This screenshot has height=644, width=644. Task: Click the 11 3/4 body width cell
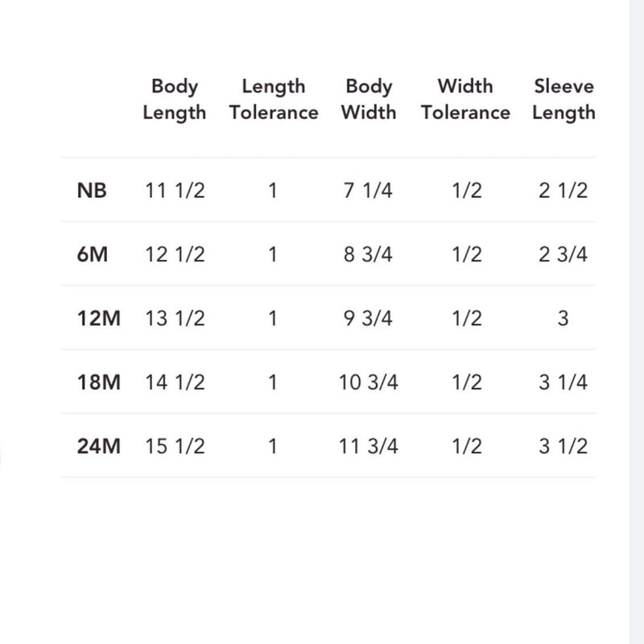point(369,445)
